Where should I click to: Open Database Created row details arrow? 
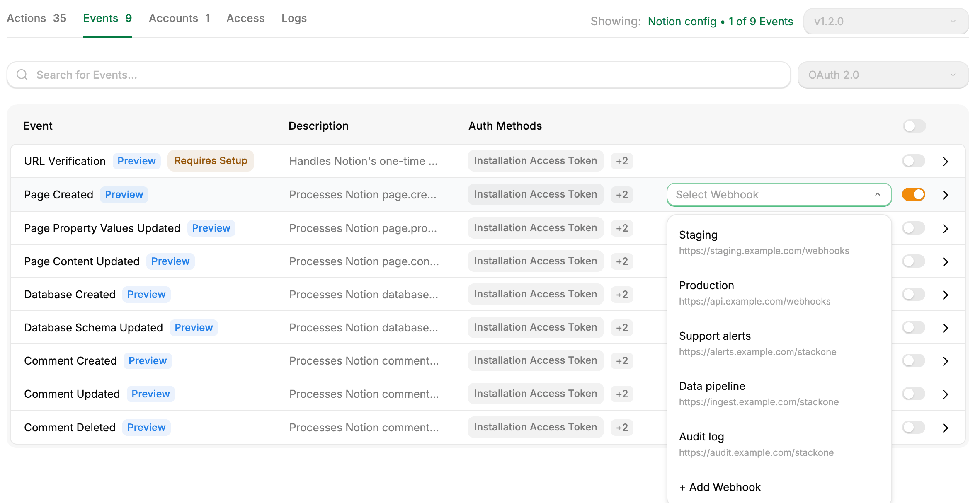point(945,295)
